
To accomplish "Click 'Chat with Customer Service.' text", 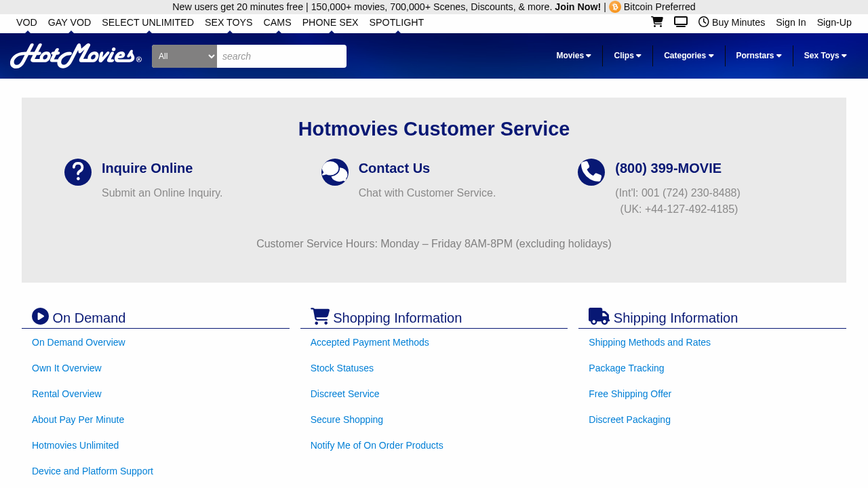I will [x=427, y=193].
